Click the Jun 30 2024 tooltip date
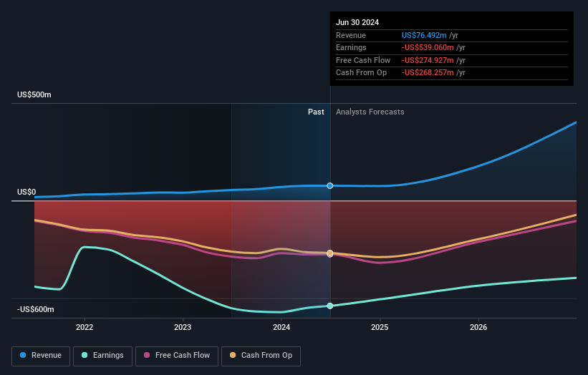588x375 pixels. (357, 22)
